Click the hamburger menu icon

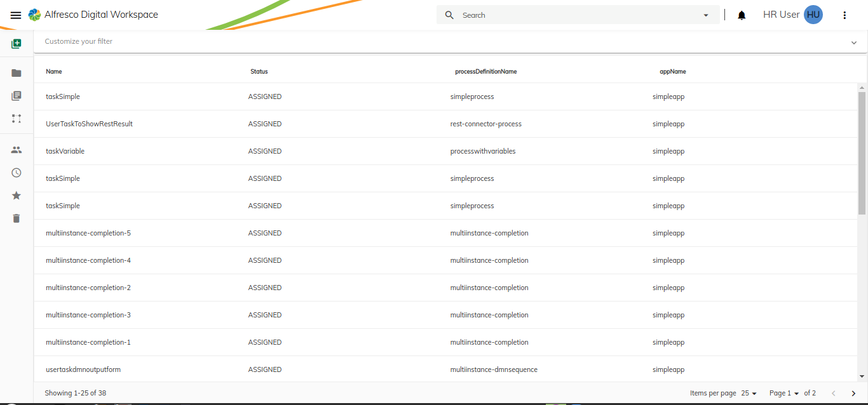click(x=16, y=15)
